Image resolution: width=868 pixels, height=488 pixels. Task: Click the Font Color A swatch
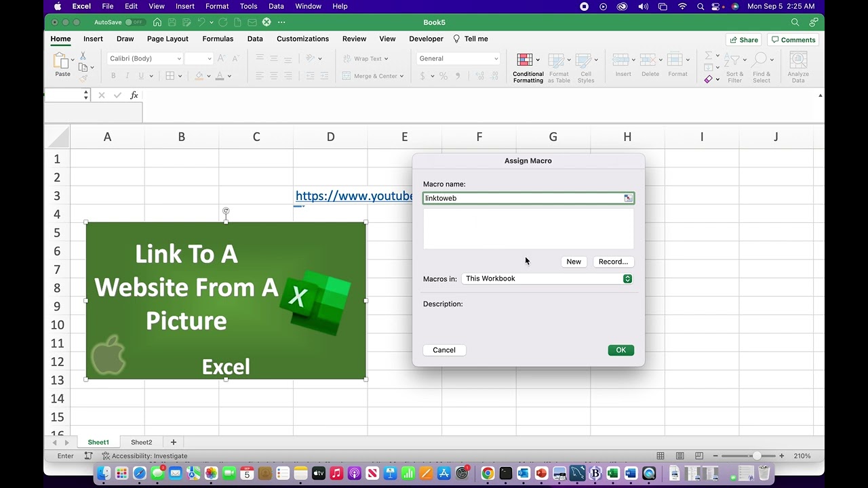tap(219, 76)
